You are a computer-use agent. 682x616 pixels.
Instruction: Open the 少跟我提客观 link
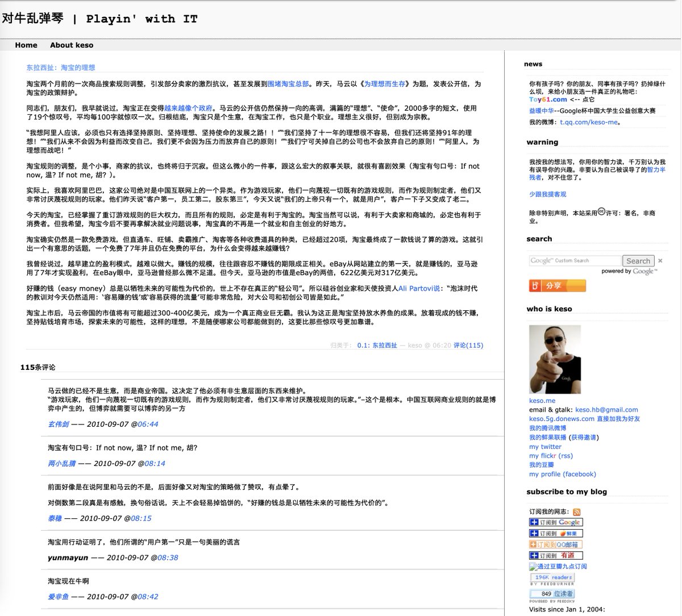pos(547,194)
